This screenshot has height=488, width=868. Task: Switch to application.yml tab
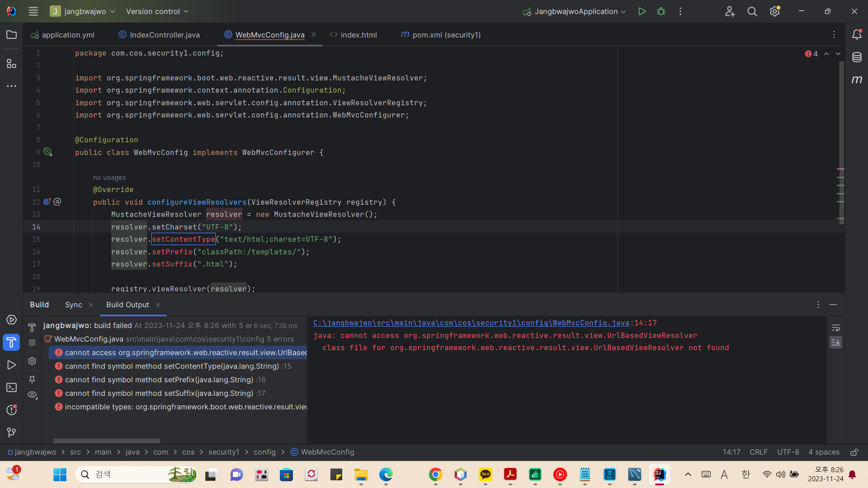coord(62,35)
